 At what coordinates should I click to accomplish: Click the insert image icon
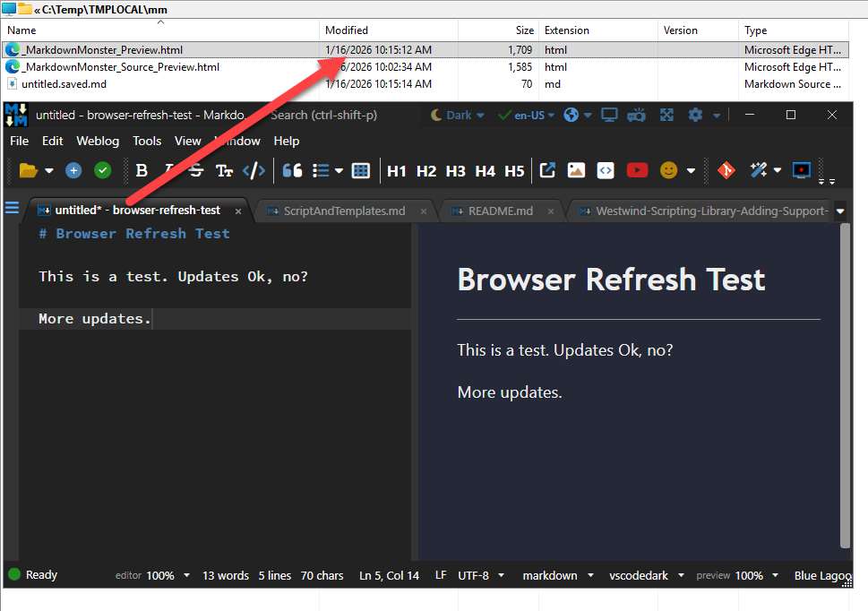(576, 170)
